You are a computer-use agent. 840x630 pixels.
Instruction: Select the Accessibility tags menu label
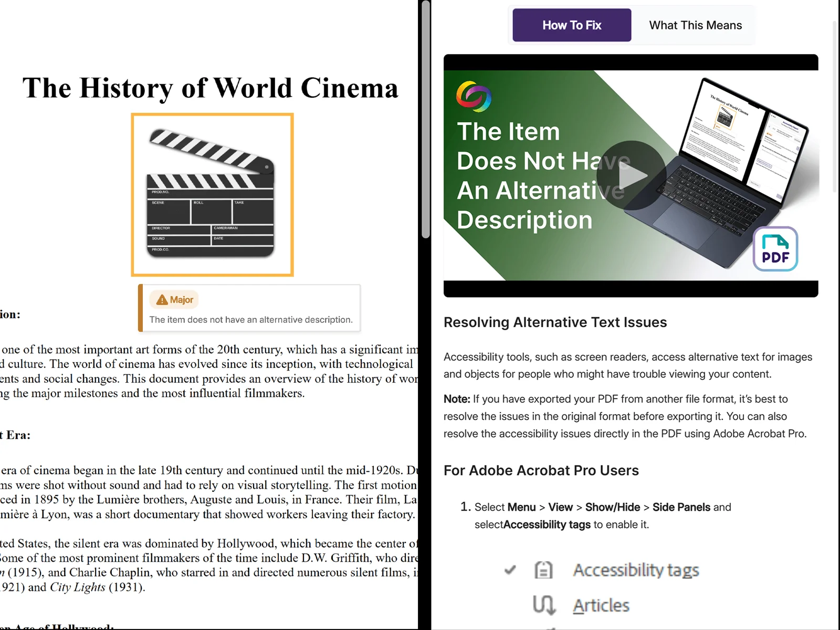pos(636,570)
